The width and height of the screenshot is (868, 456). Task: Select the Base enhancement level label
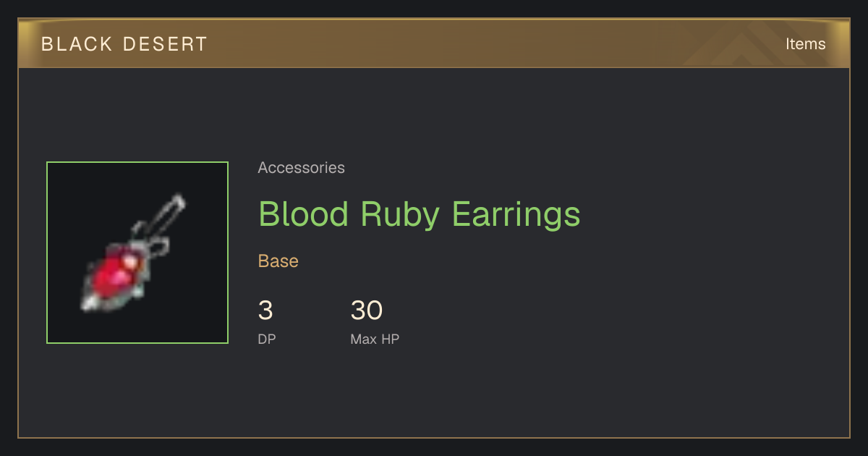click(x=278, y=261)
